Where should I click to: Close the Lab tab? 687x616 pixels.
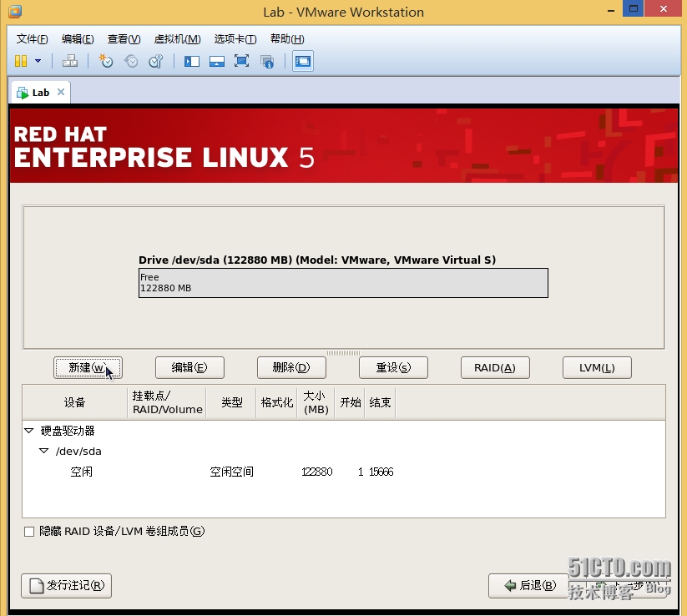[61, 92]
